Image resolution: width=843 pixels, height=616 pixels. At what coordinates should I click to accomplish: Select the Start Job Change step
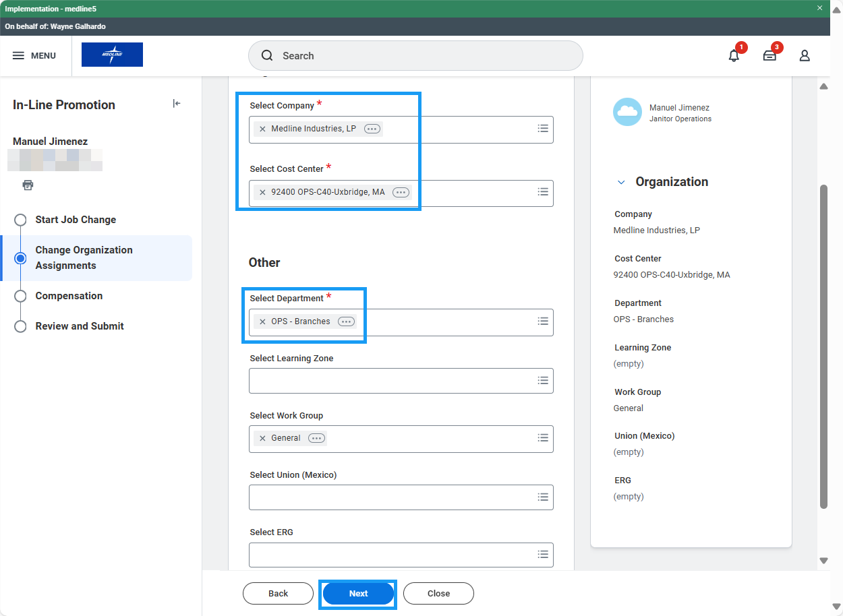coord(76,220)
